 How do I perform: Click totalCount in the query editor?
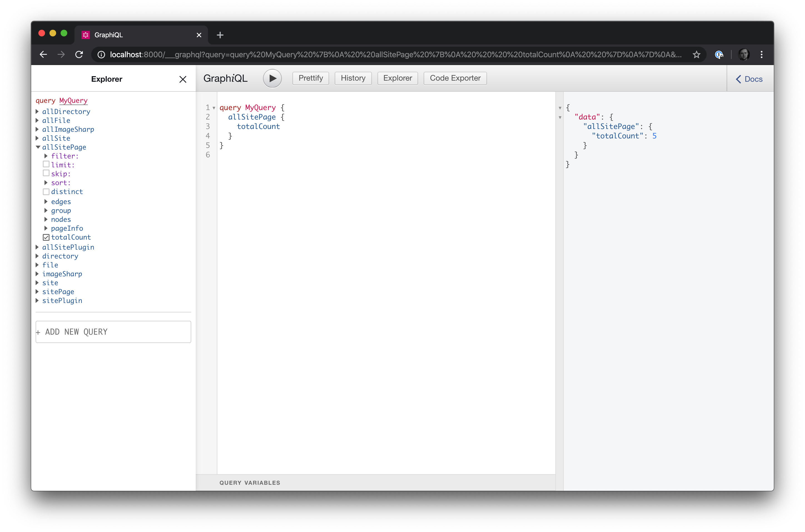[x=259, y=126]
